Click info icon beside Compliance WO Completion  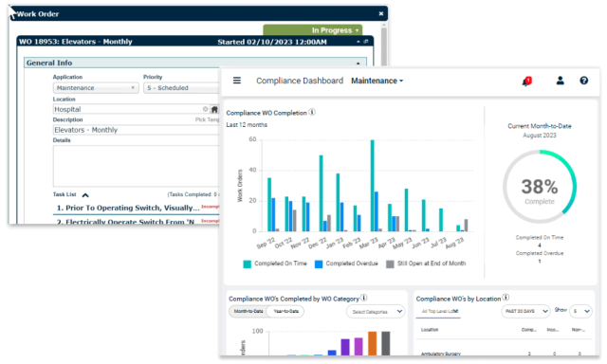(x=312, y=112)
